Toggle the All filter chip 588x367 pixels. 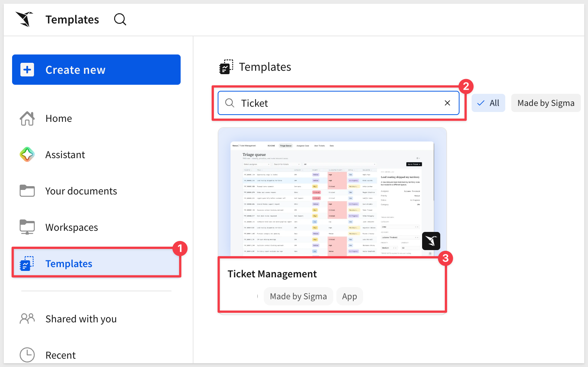coord(488,103)
